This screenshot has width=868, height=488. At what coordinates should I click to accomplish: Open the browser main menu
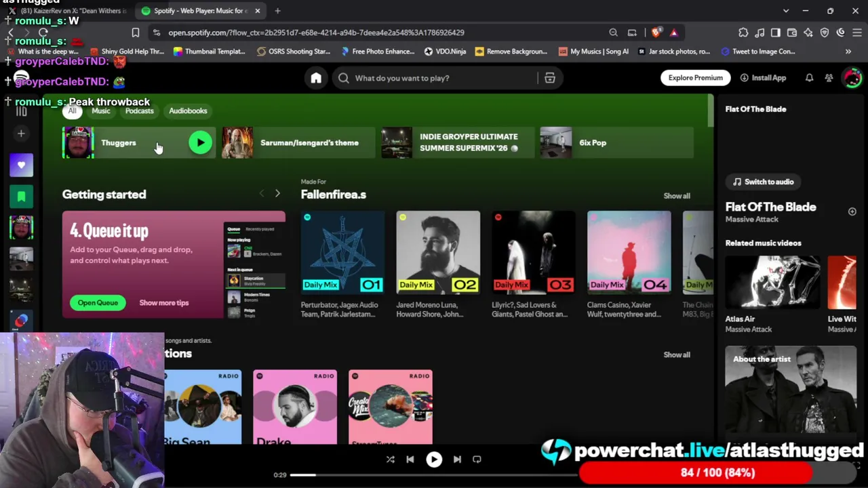857,33
